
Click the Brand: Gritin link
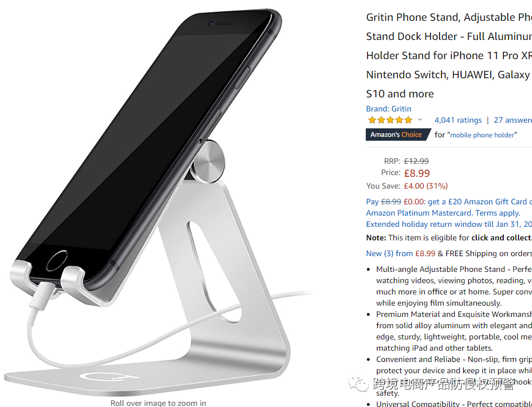click(388, 109)
